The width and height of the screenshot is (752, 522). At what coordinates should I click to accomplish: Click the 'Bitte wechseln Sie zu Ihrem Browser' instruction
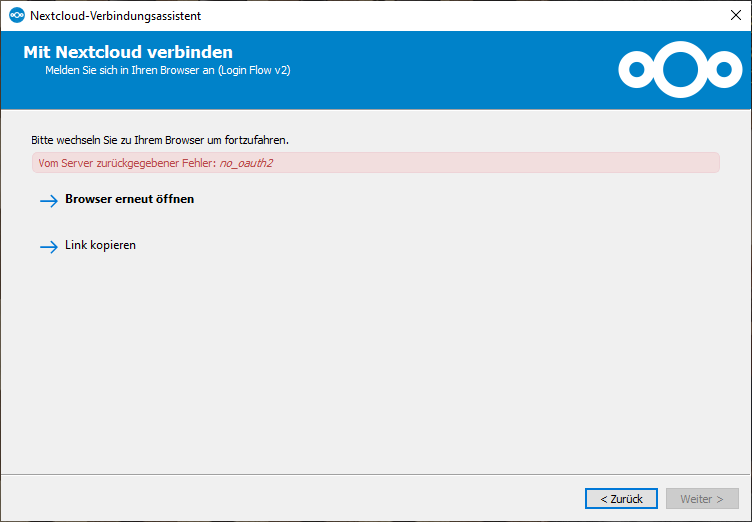160,140
